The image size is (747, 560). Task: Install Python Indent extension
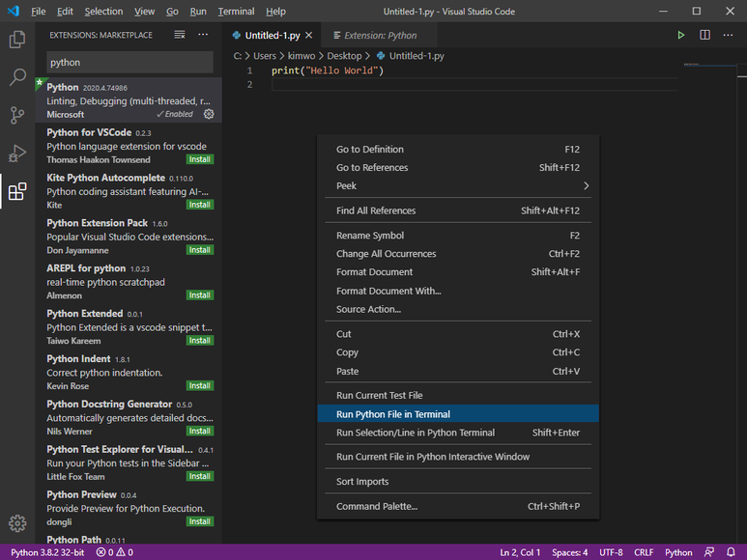pyautogui.click(x=200, y=385)
